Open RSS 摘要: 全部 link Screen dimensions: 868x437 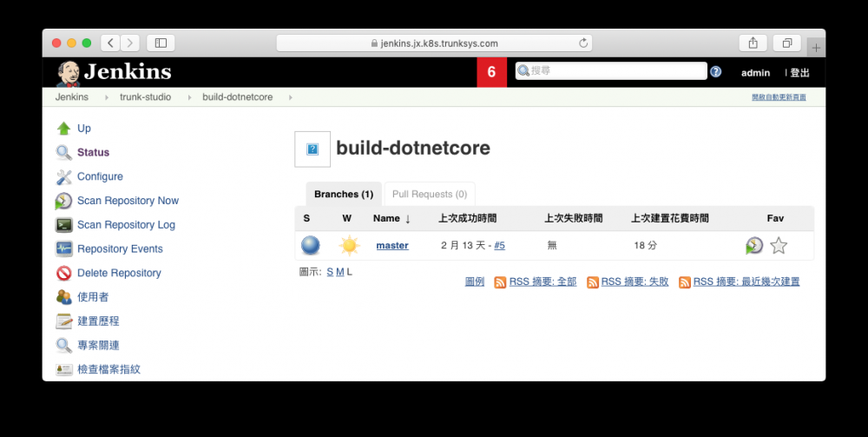click(542, 281)
